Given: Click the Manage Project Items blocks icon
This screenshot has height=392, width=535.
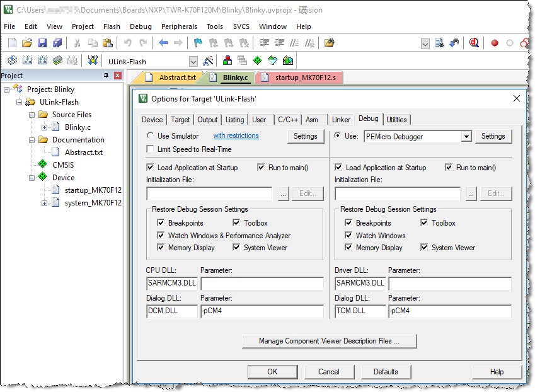Looking at the screenshot, I should (x=227, y=61).
